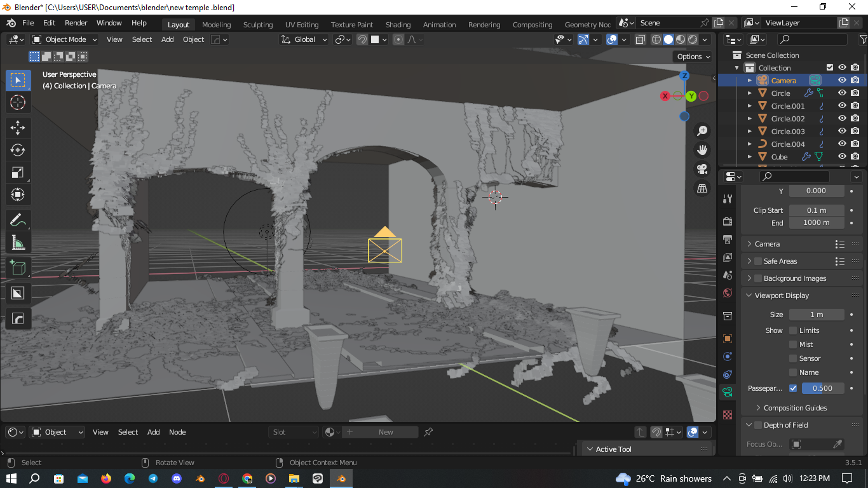Click the zoom view magnifier icon
The width and height of the screenshot is (868, 488).
[x=702, y=131]
